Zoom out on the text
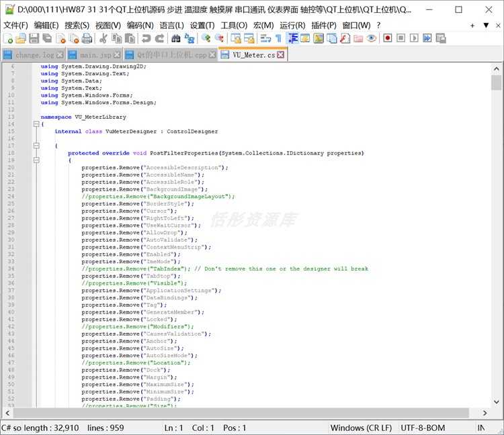This screenshot has height=435, width=504. tap(219, 38)
